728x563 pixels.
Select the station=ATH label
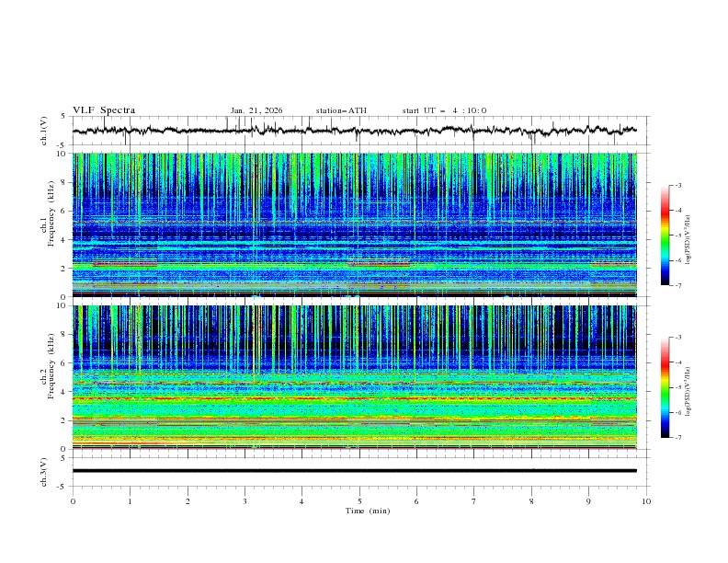pos(341,110)
